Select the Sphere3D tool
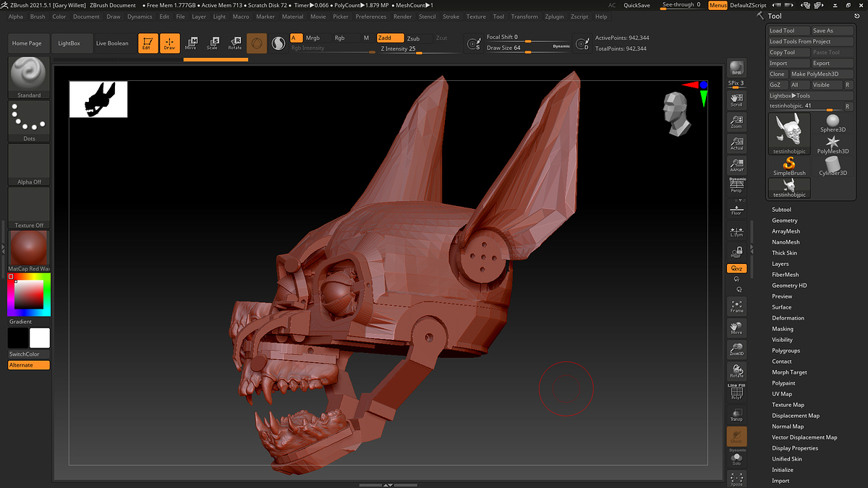The image size is (868, 488). (x=833, y=123)
